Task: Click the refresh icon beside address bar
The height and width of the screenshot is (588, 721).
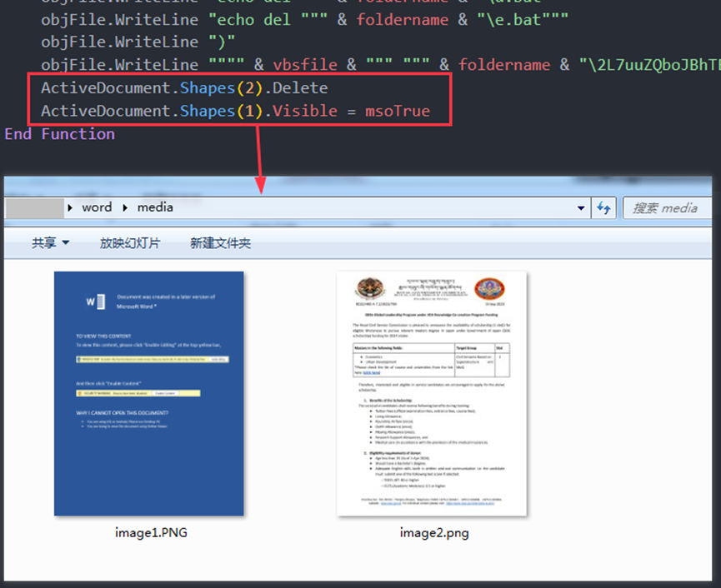Action: (x=603, y=208)
